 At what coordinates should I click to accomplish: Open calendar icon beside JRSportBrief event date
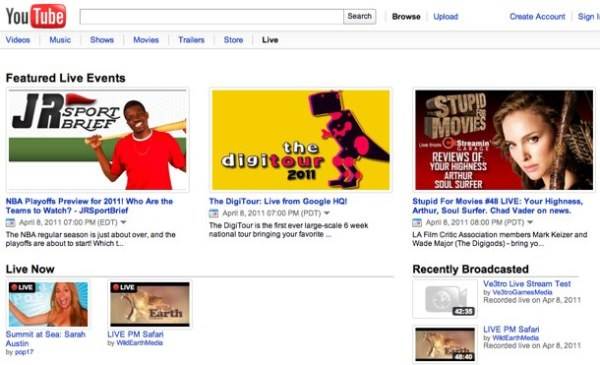point(10,222)
